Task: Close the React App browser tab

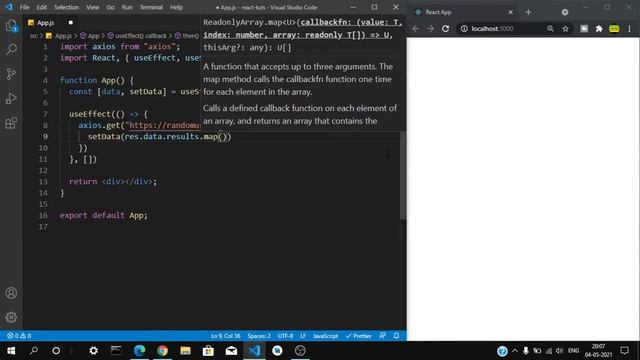Action: (x=510, y=12)
